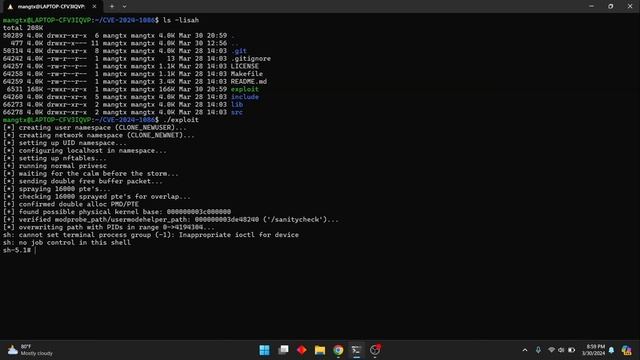Screen dimensions: 640x360
Task: Click the Makefile file name
Action: [247, 74]
